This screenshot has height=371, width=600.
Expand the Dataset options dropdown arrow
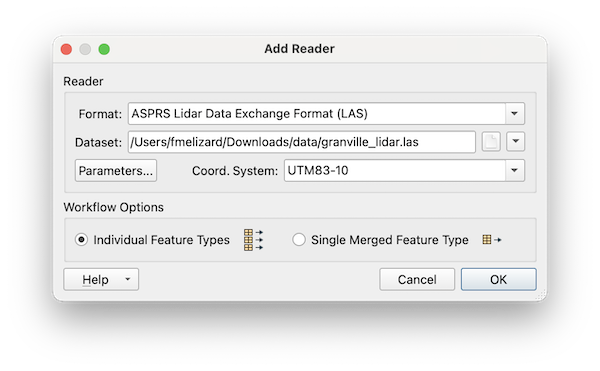click(515, 142)
